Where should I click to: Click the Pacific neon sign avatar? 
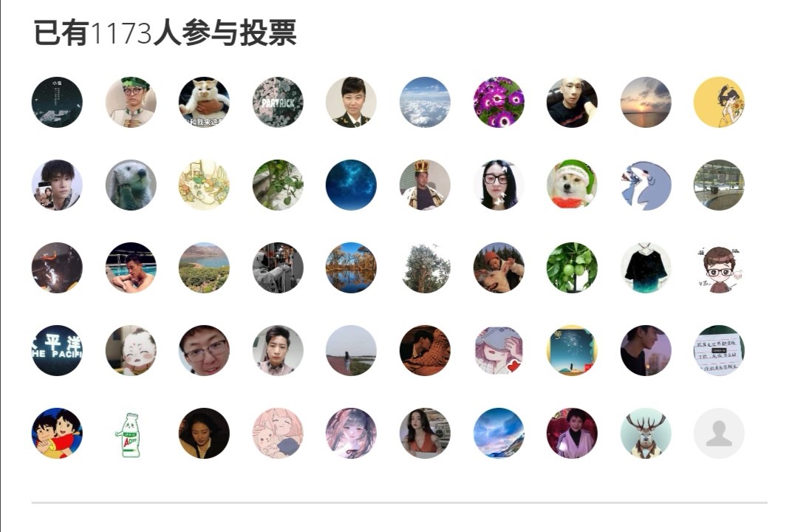point(57,351)
